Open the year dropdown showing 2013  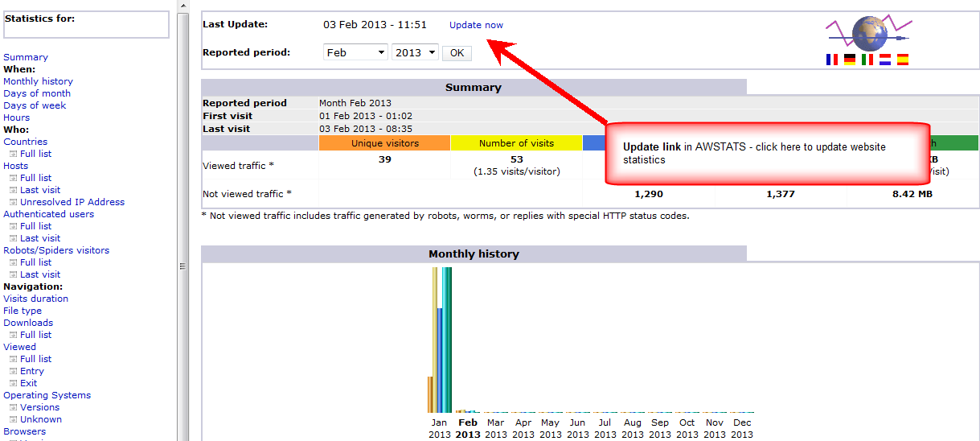(x=415, y=52)
